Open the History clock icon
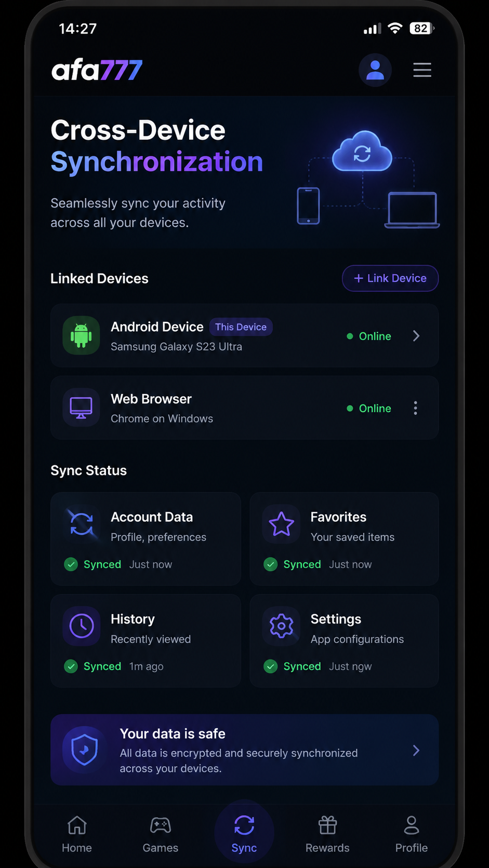The height and width of the screenshot is (868, 489). 82,626
